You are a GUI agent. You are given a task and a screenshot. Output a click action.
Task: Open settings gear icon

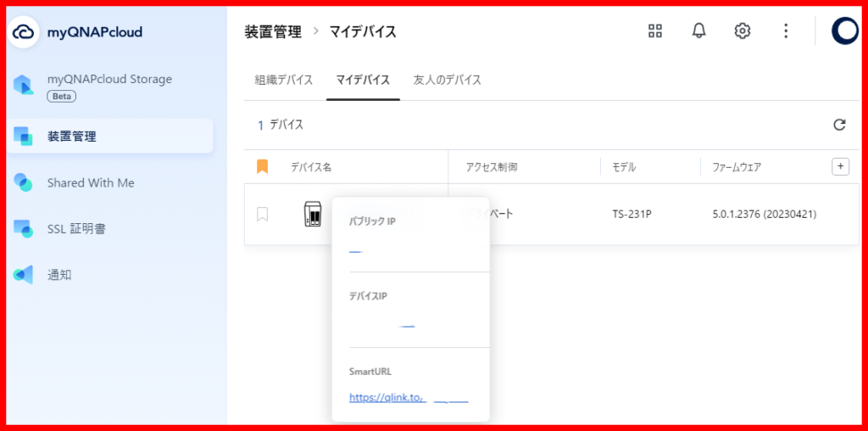[743, 31]
